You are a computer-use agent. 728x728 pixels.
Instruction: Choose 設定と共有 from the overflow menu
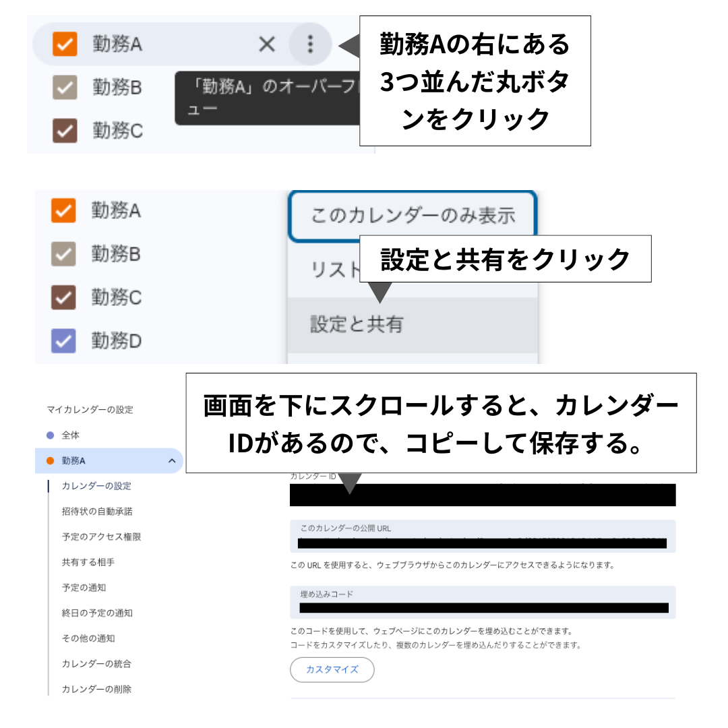(413, 325)
